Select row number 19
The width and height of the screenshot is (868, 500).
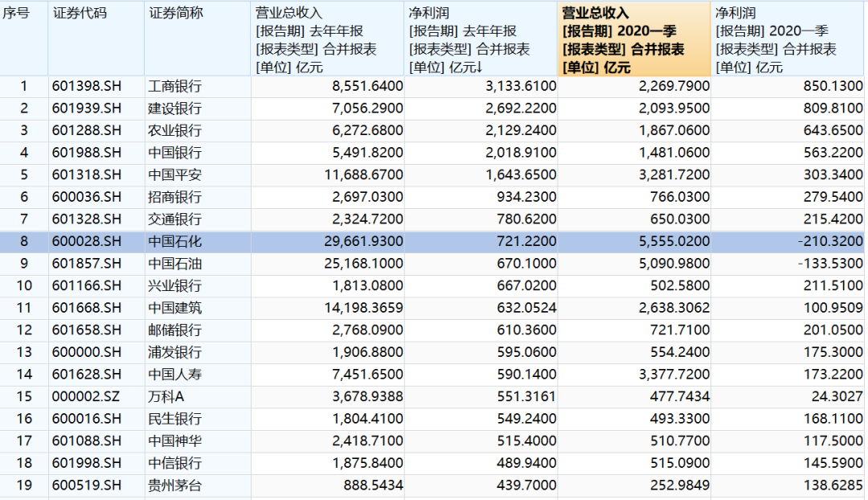24,485
